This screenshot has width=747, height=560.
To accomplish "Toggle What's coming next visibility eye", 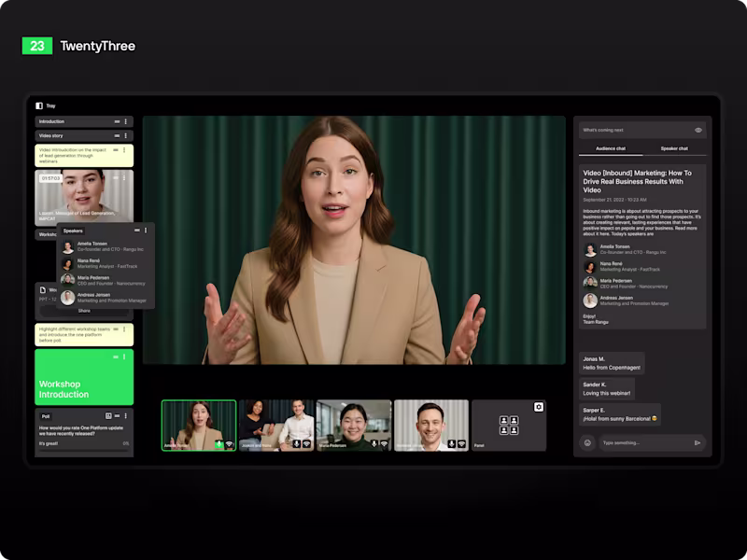I will tap(698, 130).
